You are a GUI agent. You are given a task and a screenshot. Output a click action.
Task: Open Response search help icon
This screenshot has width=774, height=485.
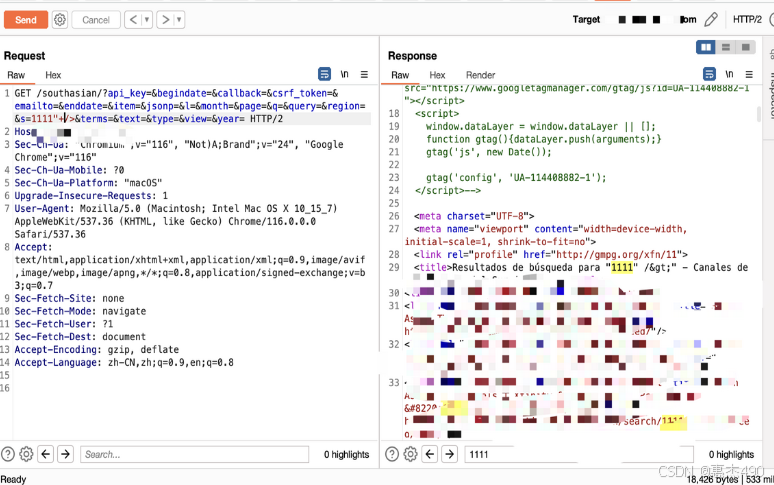[392, 454]
